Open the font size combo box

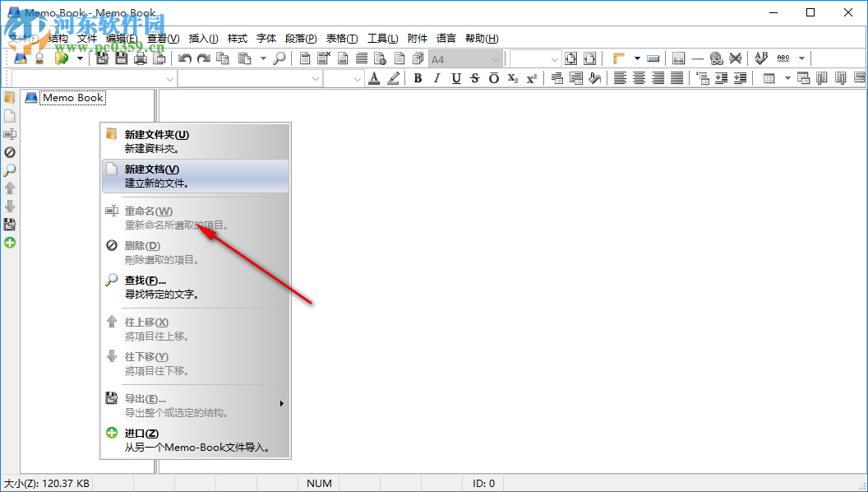tap(344, 79)
